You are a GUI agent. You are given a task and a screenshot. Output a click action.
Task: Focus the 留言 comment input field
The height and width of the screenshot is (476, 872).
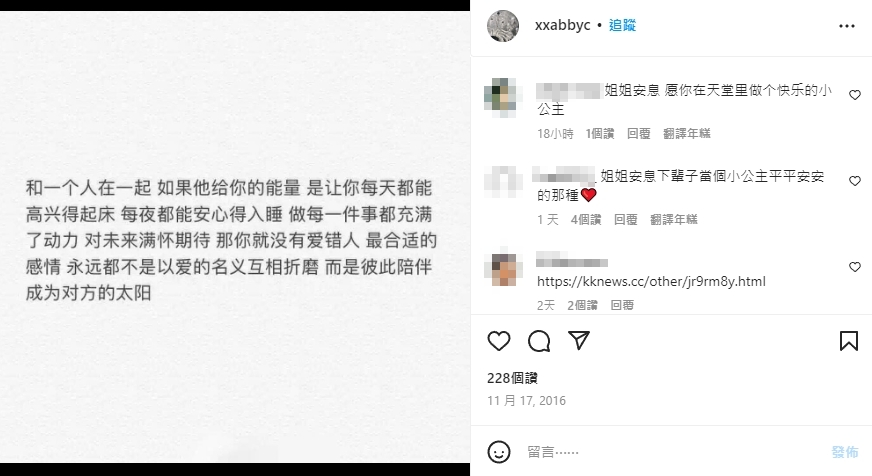coord(673,452)
